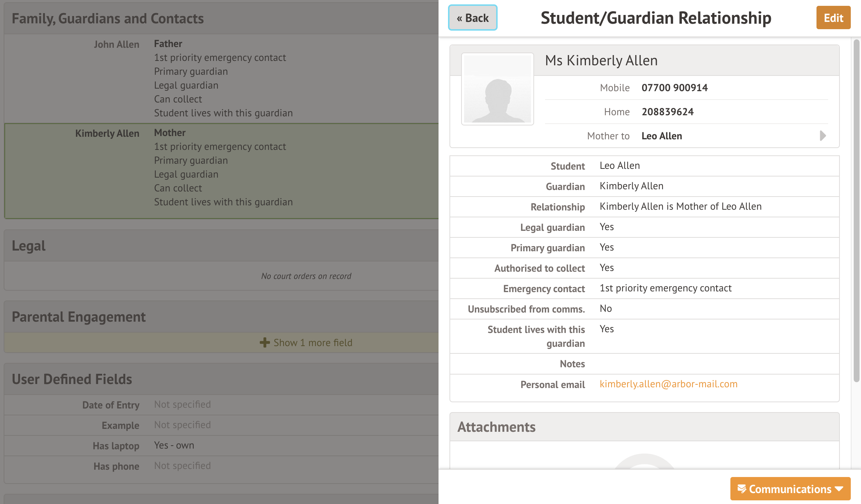Click the Communications dropdown caret arrow
Screen dimensions: 861x504
(839, 489)
